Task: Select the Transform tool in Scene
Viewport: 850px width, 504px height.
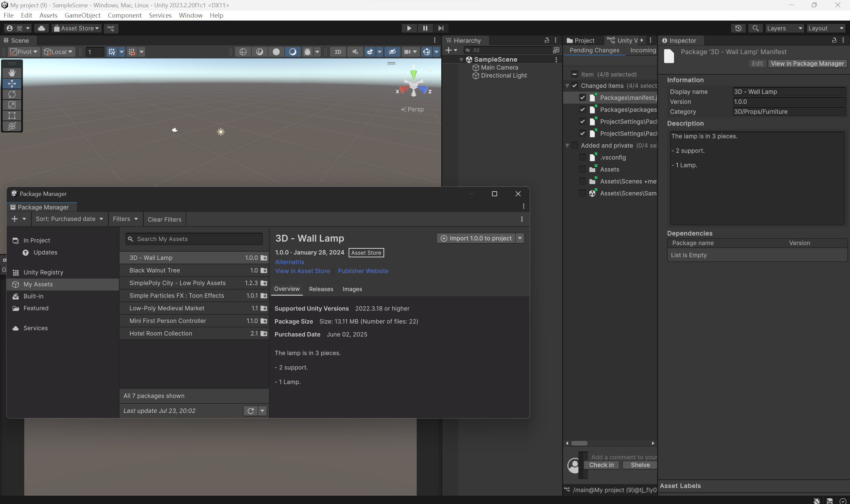Action: [x=12, y=126]
